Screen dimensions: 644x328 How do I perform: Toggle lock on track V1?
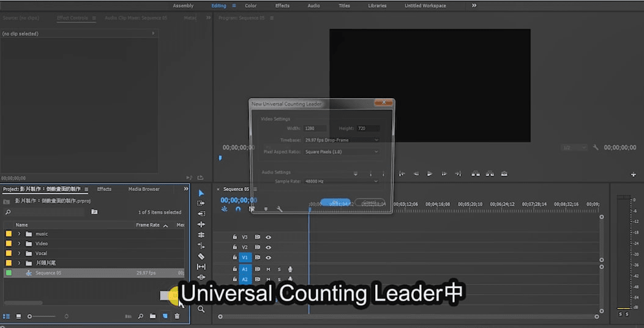(x=234, y=257)
